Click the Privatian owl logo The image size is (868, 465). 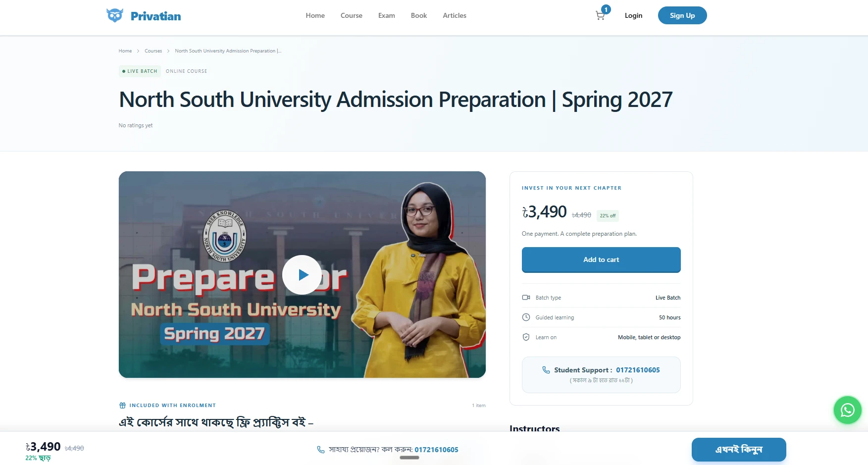coord(115,15)
